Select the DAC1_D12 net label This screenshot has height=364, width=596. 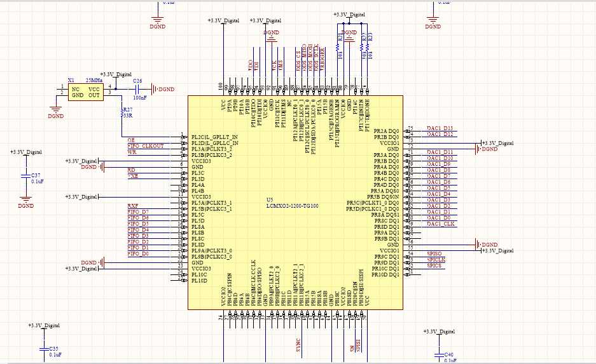(440, 134)
